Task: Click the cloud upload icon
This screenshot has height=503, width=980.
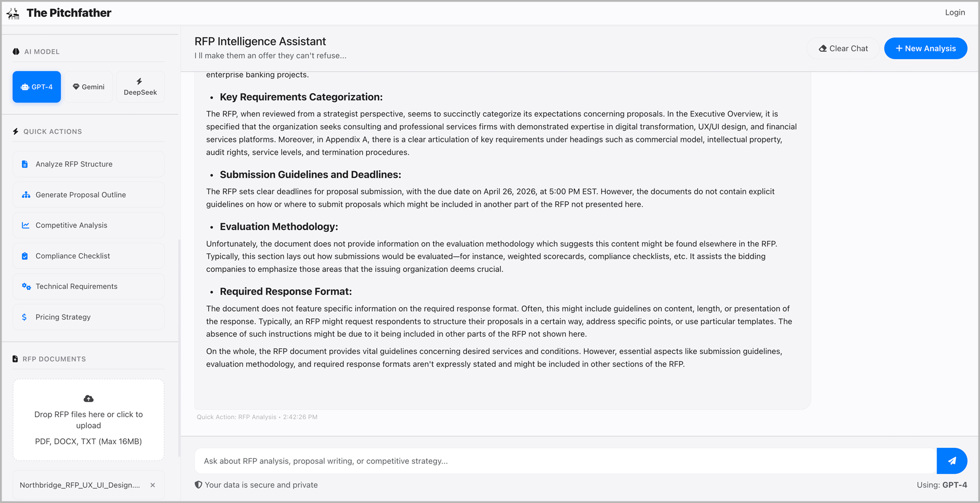Action: click(x=88, y=398)
